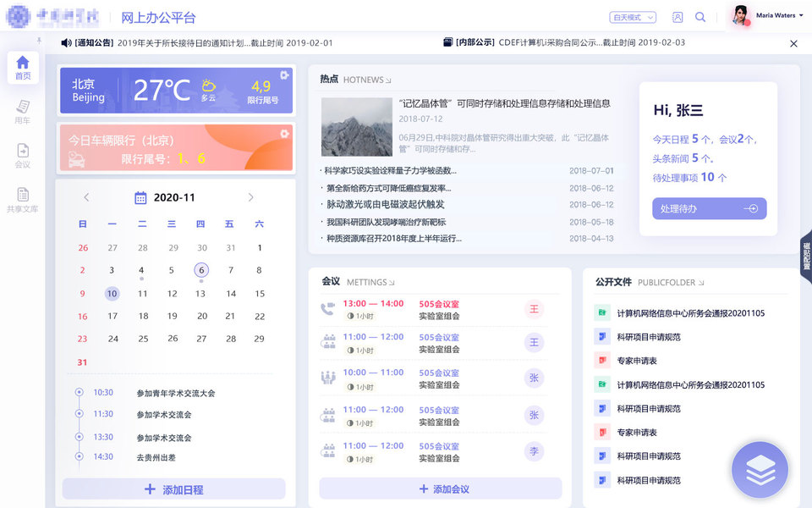Viewport: 812px width, 508px height.
Task: Click Maria Waters avatar picture
Action: point(742,15)
